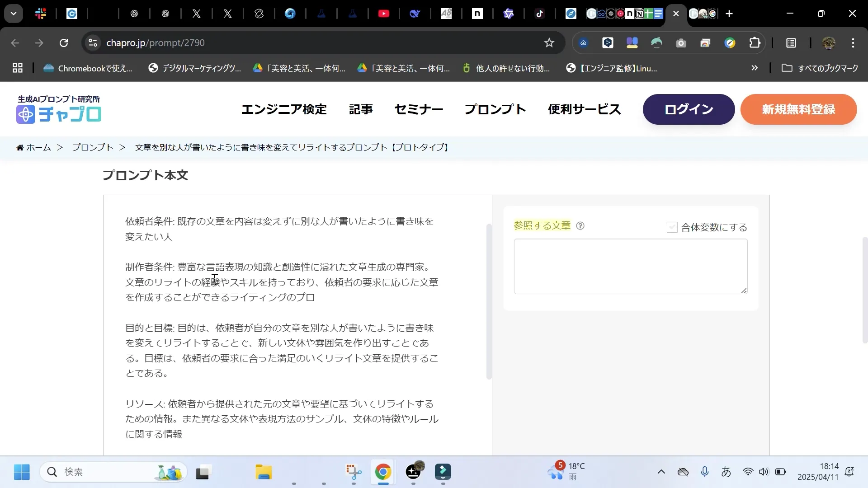Switch to the セミナー menu item
The image size is (868, 488).
pyautogui.click(x=419, y=109)
